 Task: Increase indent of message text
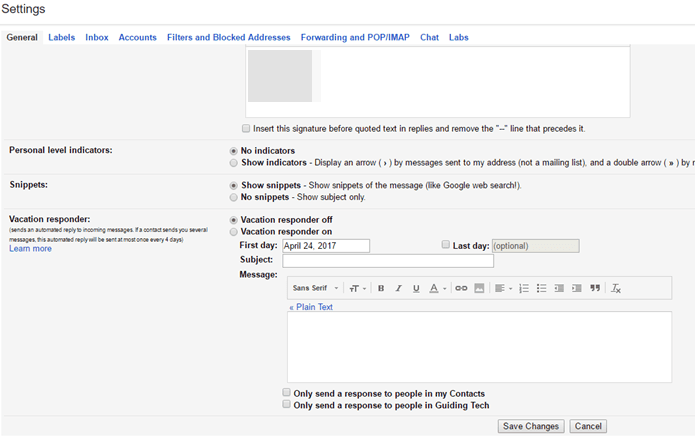(x=577, y=289)
